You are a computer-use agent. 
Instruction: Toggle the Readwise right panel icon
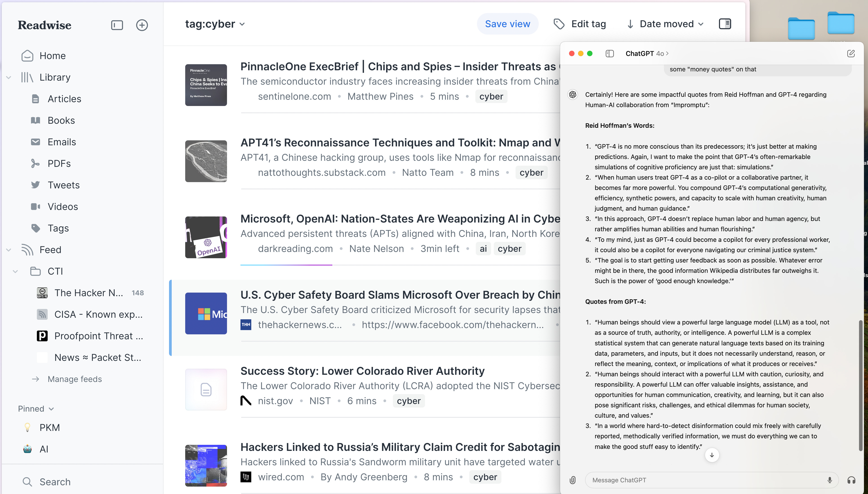(725, 24)
